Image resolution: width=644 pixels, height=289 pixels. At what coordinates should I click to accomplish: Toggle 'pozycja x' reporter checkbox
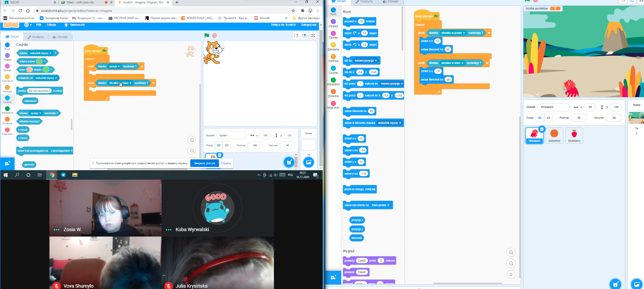coord(345,220)
